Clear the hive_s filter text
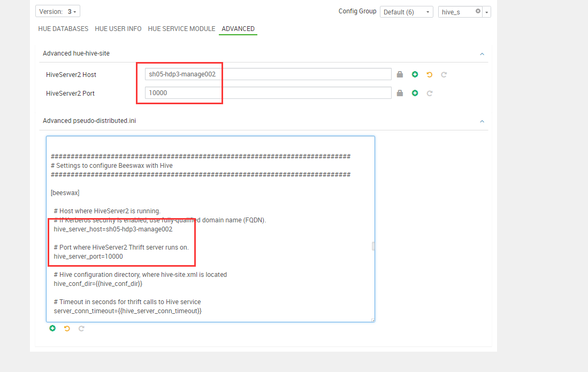 point(478,11)
